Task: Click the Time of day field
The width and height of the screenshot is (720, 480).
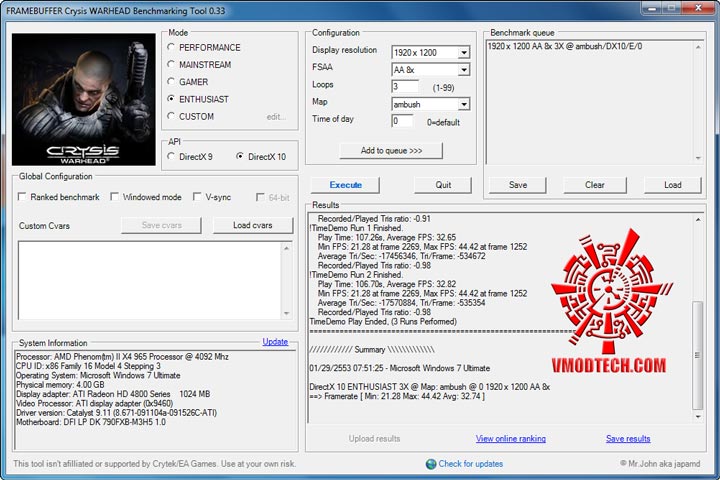Action: tap(402, 121)
